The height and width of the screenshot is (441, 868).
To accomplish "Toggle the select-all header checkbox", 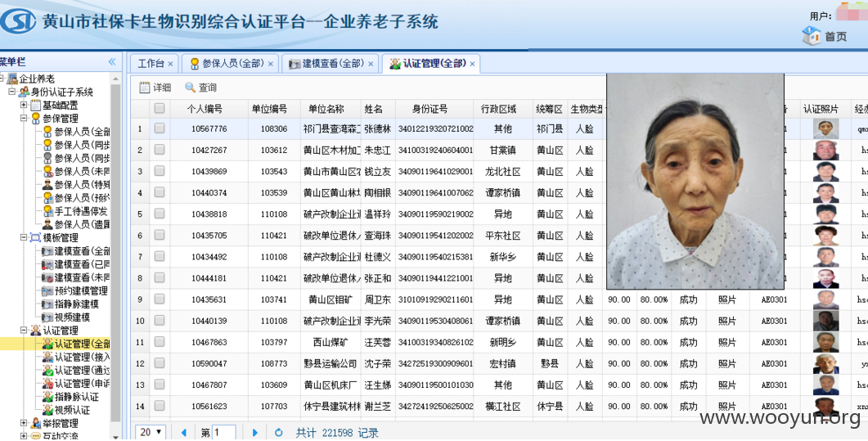I will coord(160,109).
